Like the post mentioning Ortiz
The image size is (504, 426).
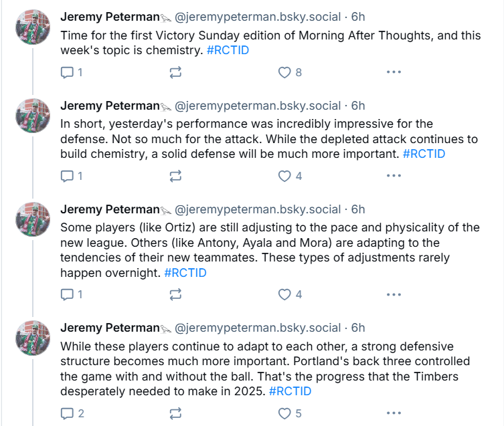pyautogui.click(x=284, y=294)
